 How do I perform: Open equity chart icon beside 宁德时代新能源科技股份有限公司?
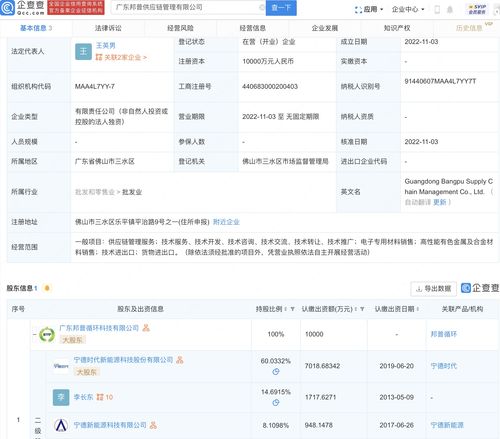coord(180,360)
